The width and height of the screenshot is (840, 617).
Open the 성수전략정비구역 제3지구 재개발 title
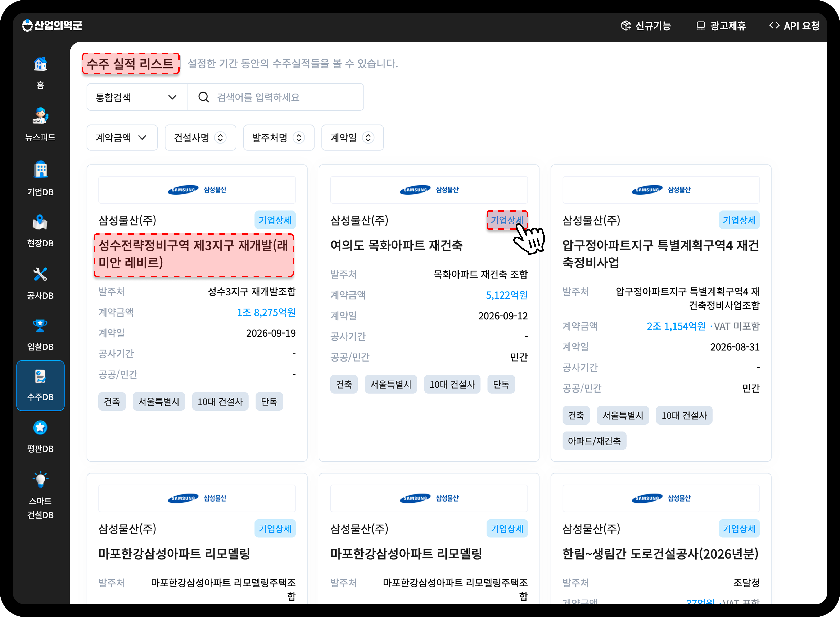194,254
